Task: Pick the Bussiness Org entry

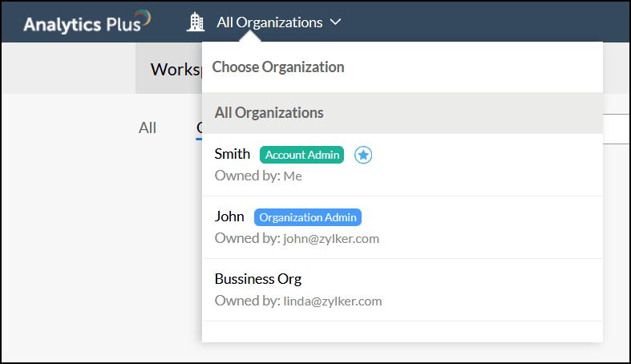Action: coord(258,279)
